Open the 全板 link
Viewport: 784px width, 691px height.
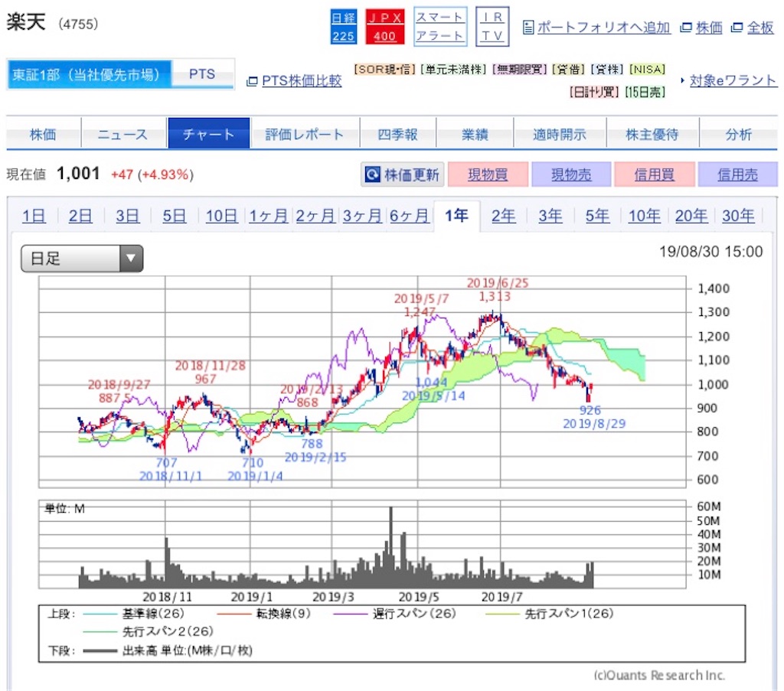pos(760,28)
